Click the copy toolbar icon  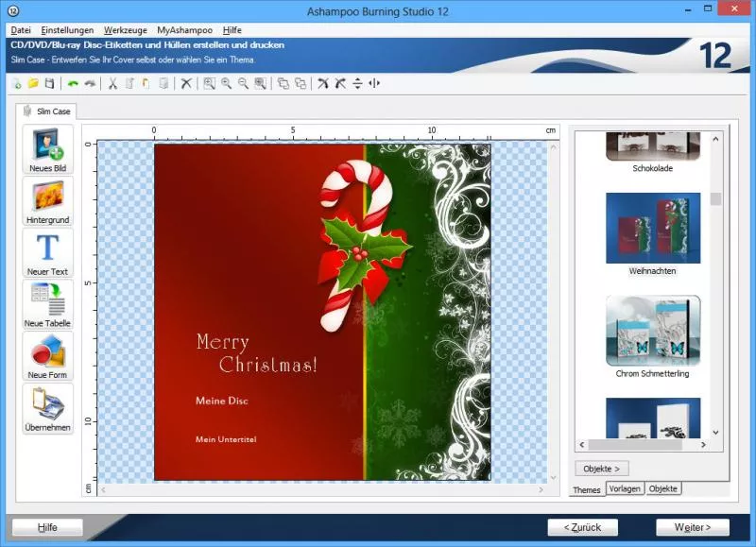(129, 83)
